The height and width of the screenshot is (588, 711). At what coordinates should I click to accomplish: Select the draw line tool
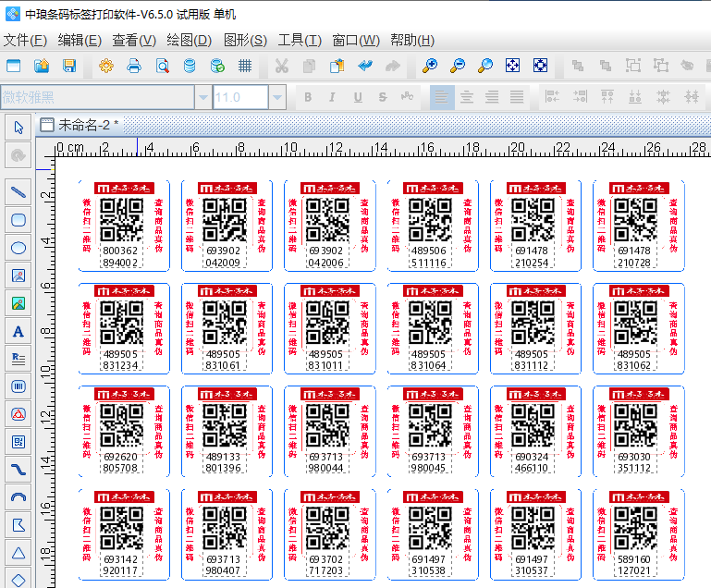pyautogui.click(x=18, y=192)
